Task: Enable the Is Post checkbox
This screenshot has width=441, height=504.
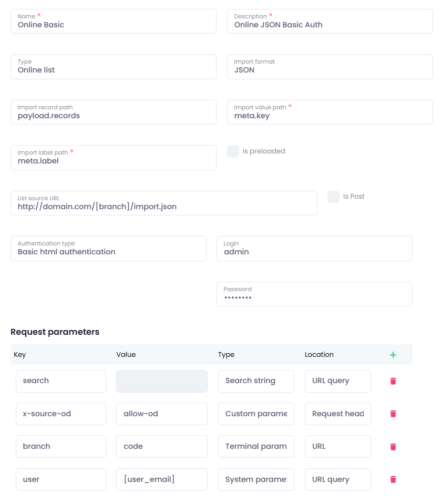Action: pos(333,197)
